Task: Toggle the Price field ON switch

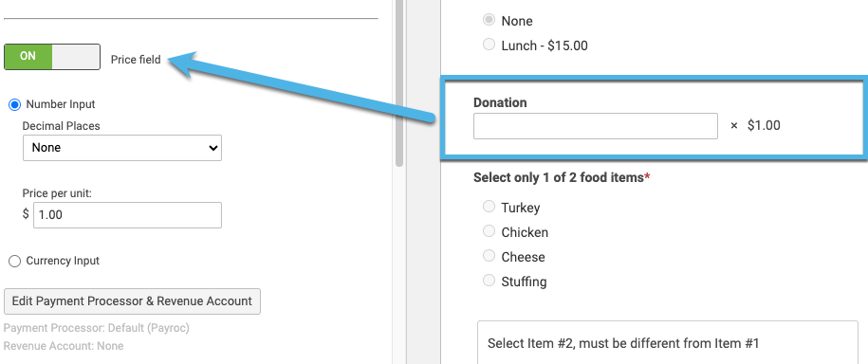Action: (52, 57)
